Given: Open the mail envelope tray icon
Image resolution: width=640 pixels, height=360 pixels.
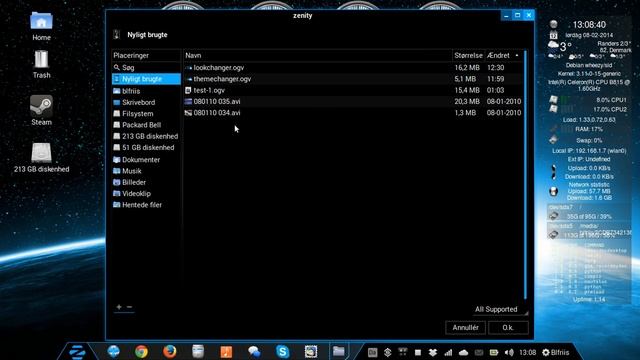Looking at the screenshot, I should pyautogui.click(x=479, y=352).
